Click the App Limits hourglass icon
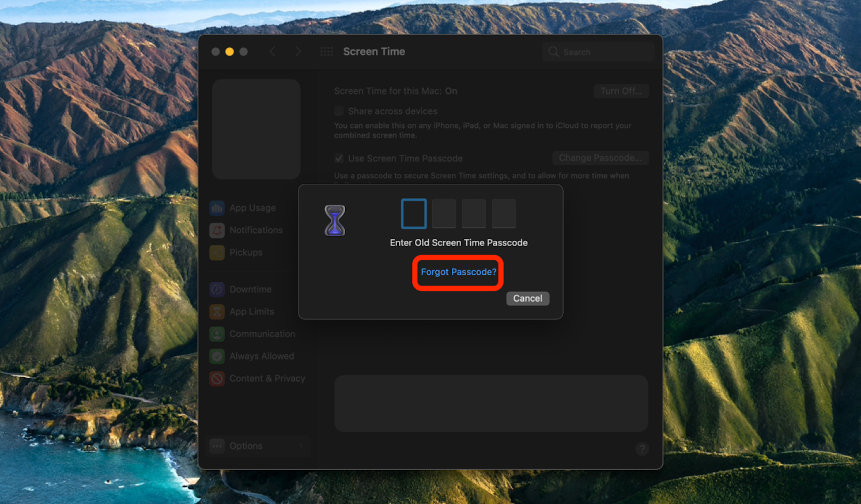Viewport: 861px width, 504px height. (x=217, y=312)
